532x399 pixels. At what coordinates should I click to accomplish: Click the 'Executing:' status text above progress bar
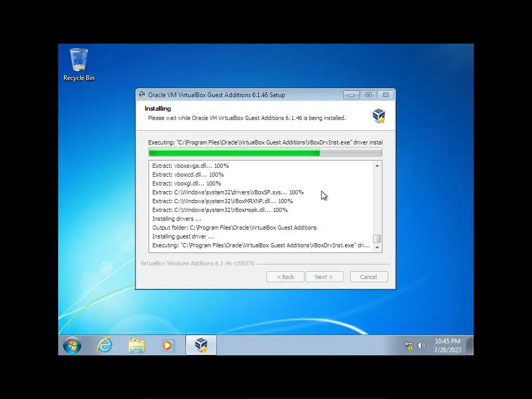(x=265, y=142)
